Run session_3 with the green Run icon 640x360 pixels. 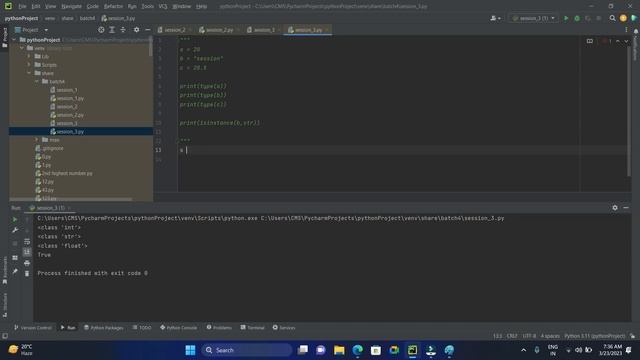pyautogui.click(x=566, y=18)
